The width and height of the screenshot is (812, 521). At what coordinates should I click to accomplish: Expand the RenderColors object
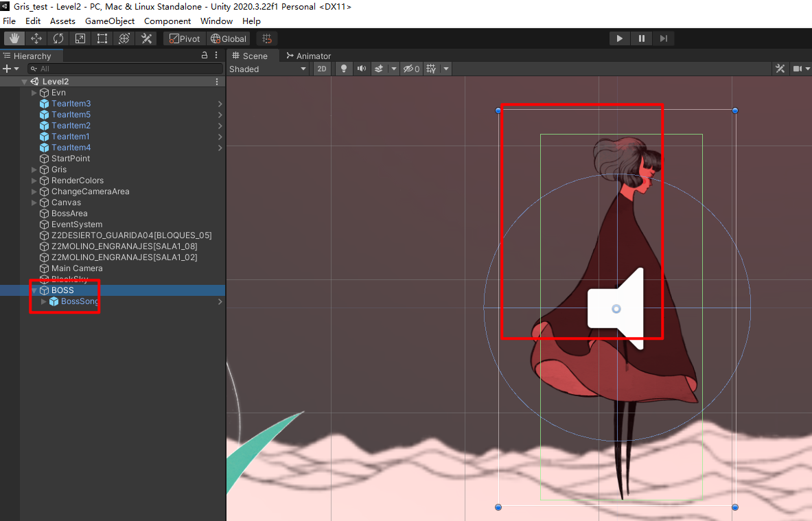click(x=34, y=181)
